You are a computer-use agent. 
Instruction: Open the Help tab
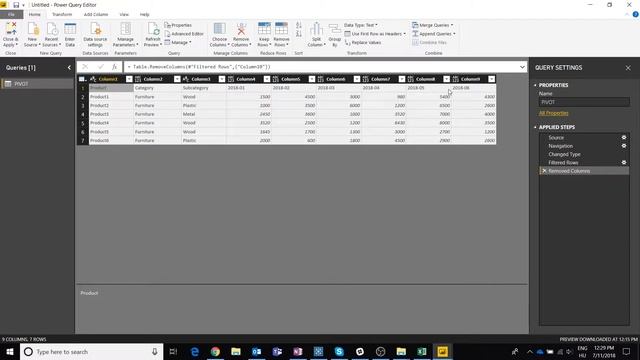pos(144,14)
